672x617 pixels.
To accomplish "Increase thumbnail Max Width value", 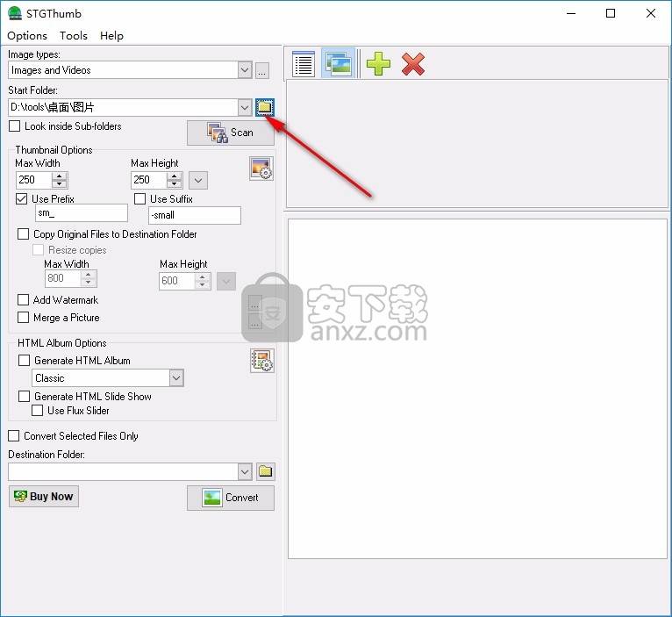I will [60, 176].
